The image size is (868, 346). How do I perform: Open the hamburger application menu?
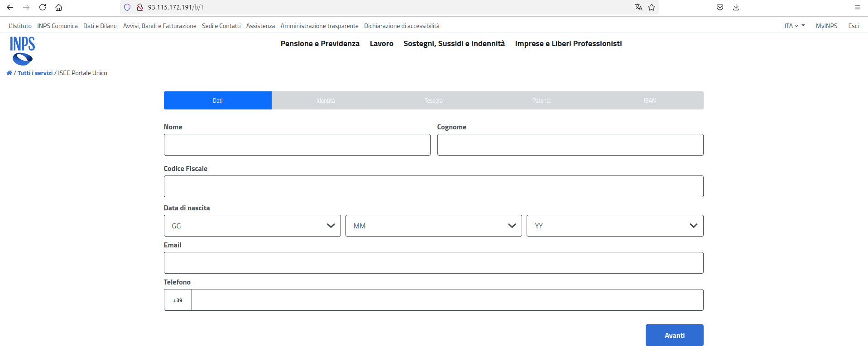(857, 7)
